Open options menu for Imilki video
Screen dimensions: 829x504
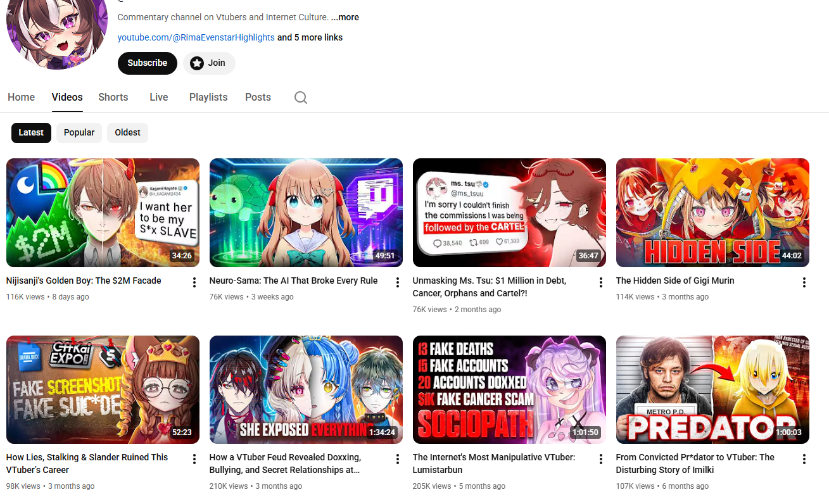point(804,459)
